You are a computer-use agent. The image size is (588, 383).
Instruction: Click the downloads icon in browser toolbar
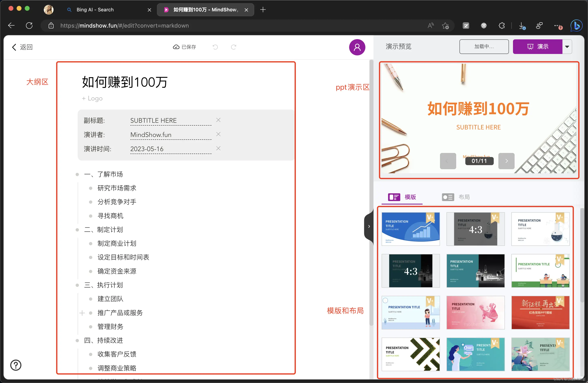tap(522, 26)
